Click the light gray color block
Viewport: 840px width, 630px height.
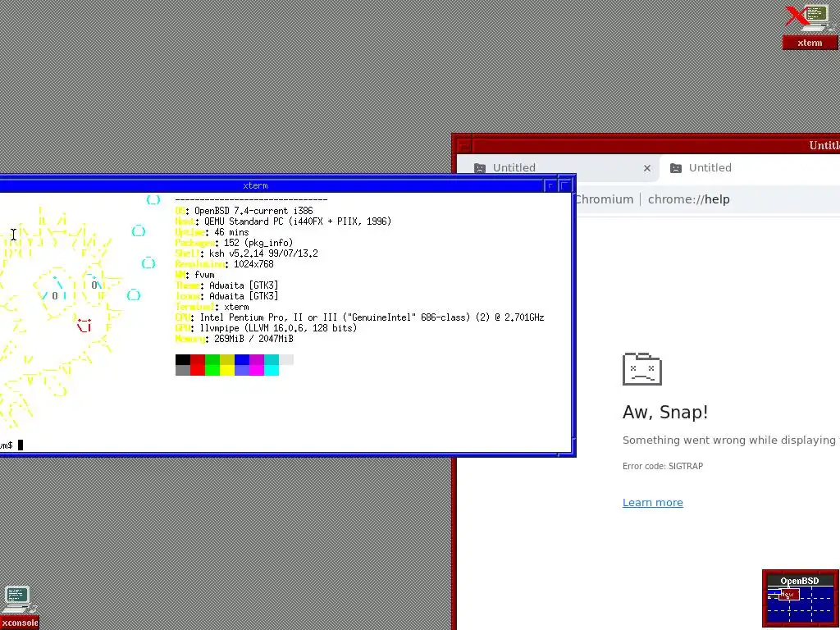pos(286,359)
